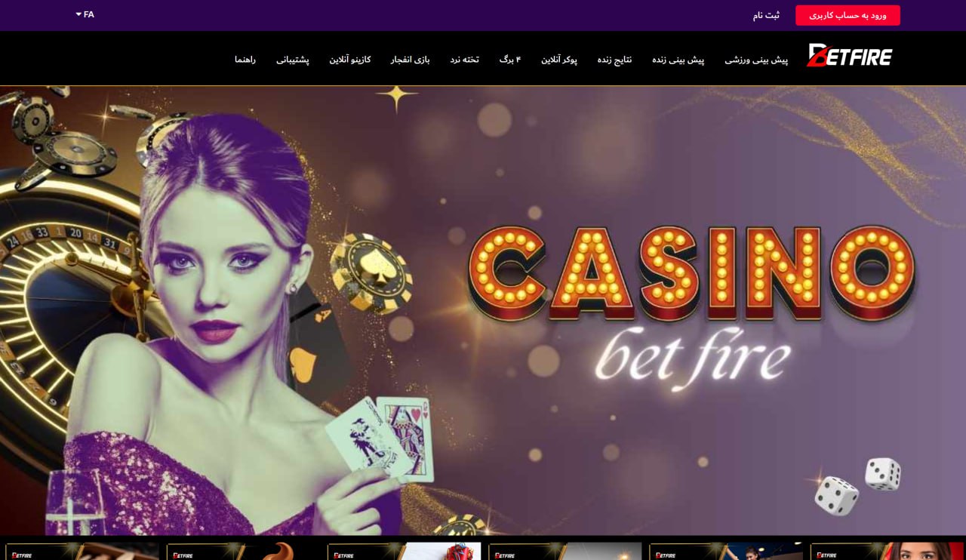Open کازینو آنلاین menu item
966x560 pixels.
350,60
